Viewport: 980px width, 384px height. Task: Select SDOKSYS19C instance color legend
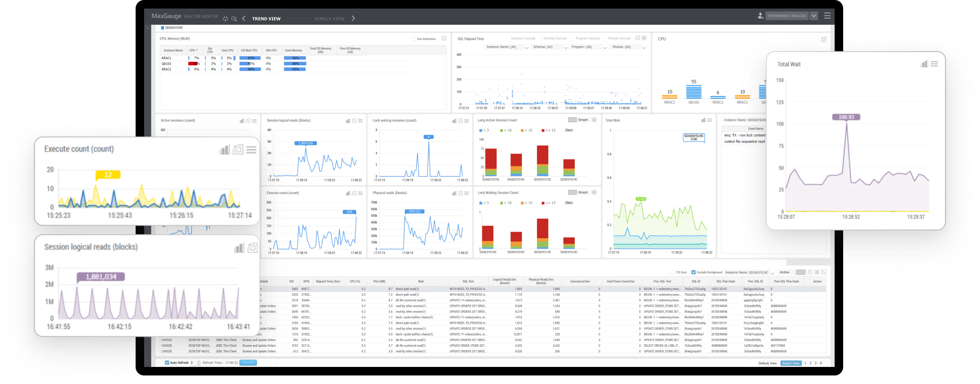(x=172, y=28)
